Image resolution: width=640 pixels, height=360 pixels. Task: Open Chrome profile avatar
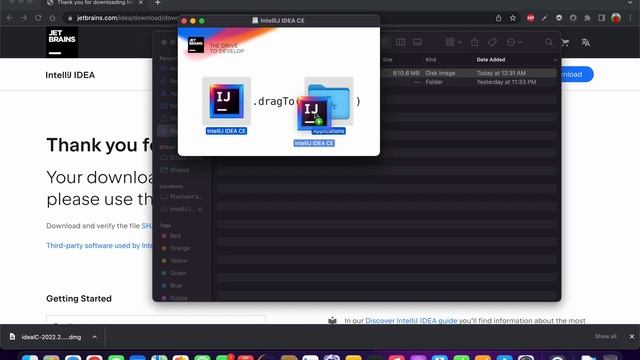pyautogui.click(x=616, y=18)
